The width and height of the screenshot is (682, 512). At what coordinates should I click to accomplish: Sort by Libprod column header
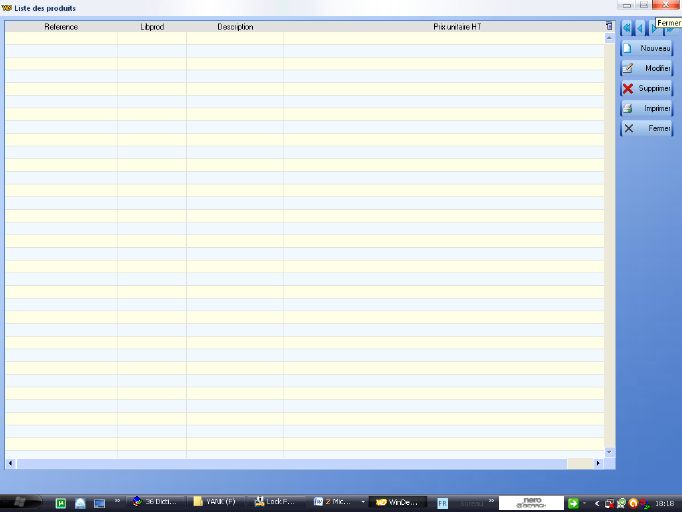tap(152, 27)
